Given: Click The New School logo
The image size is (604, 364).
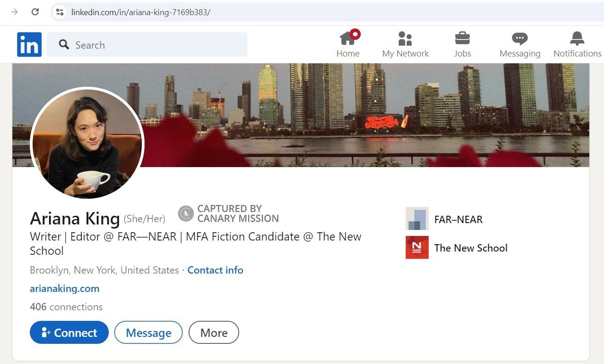Looking at the screenshot, I should pos(417,247).
